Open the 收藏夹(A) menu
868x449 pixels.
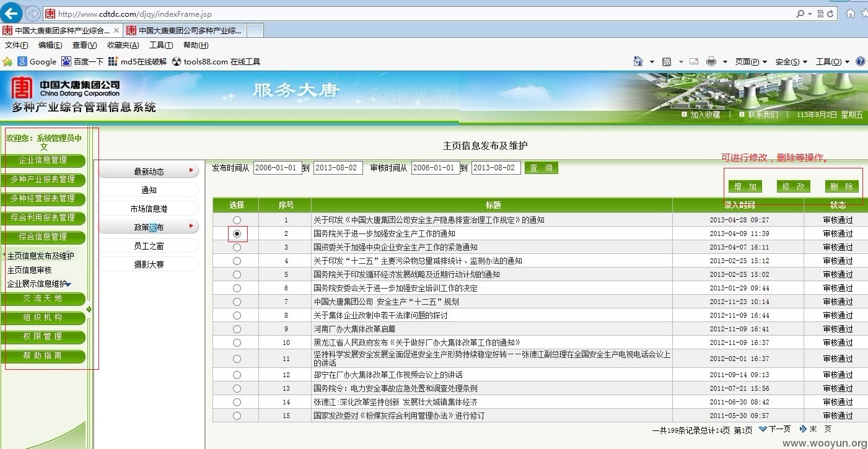click(x=123, y=45)
